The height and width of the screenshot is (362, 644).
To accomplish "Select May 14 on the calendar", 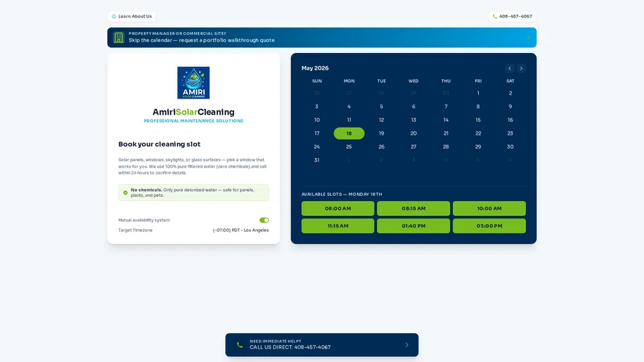I will [x=445, y=120].
